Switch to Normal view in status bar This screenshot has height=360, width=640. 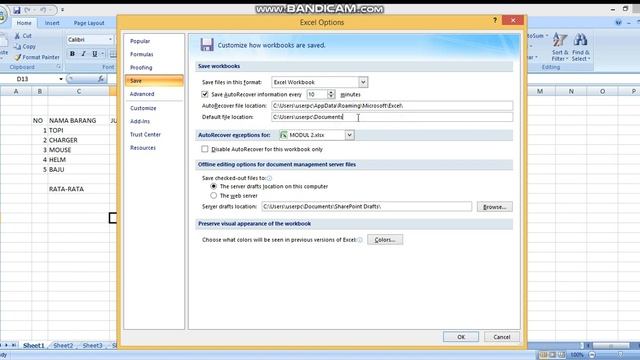pyautogui.click(x=543, y=355)
